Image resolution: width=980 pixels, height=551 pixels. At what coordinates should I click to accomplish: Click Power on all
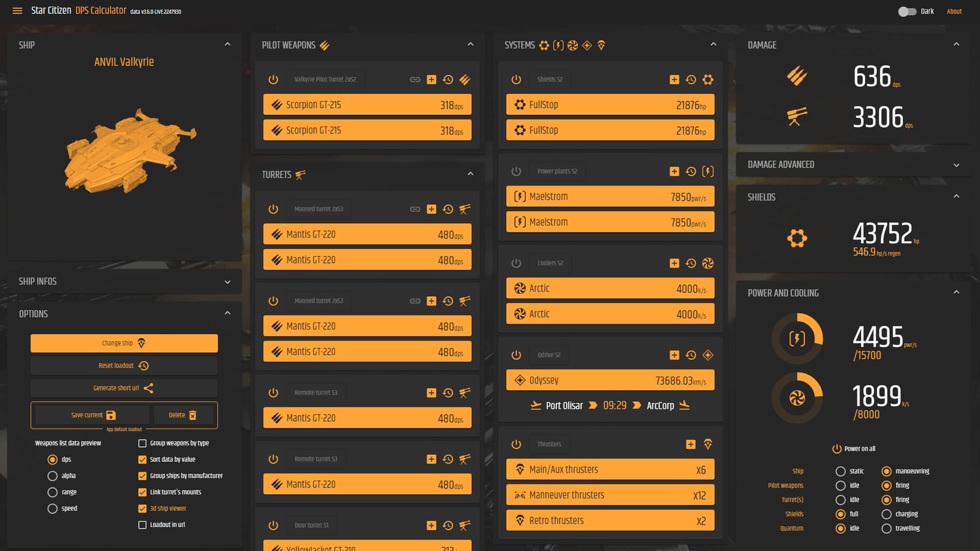853,448
